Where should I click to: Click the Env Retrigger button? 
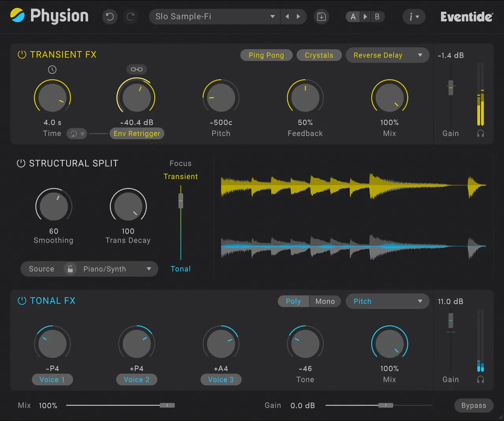point(137,134)
